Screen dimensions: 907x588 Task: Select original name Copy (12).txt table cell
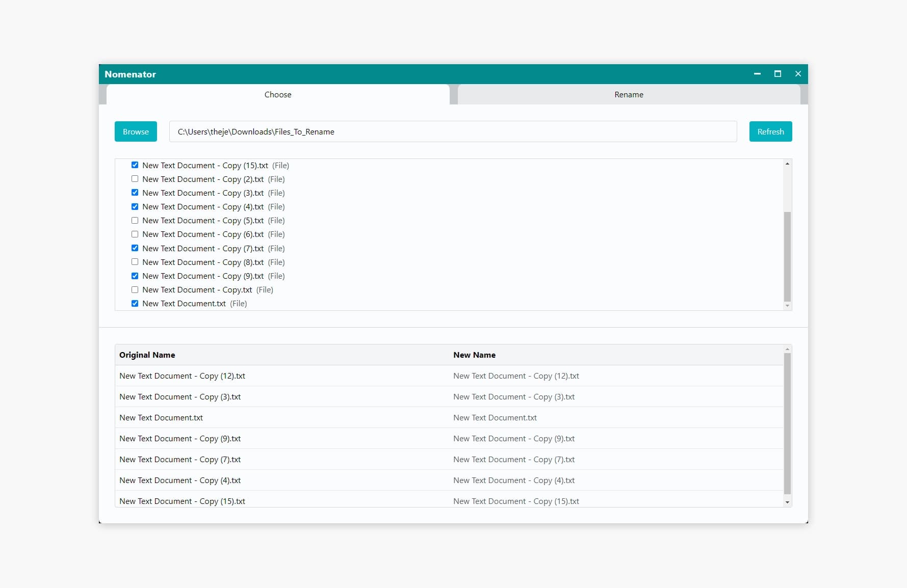[x=282, y=376]
